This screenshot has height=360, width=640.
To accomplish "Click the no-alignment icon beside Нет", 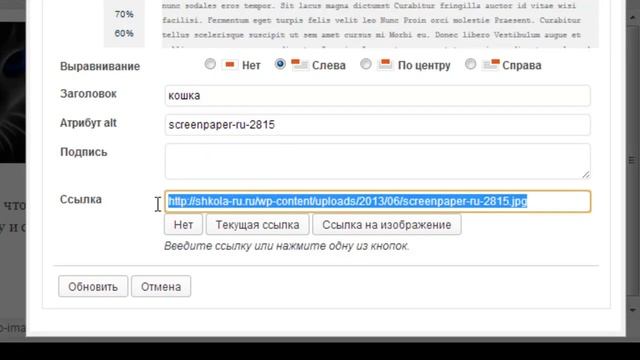I will [x=230, y=64].
